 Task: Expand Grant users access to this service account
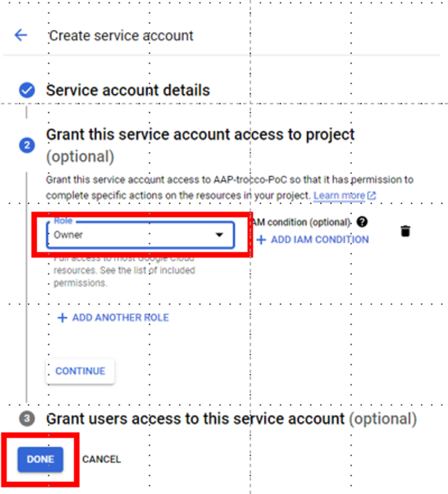[231, 419]
